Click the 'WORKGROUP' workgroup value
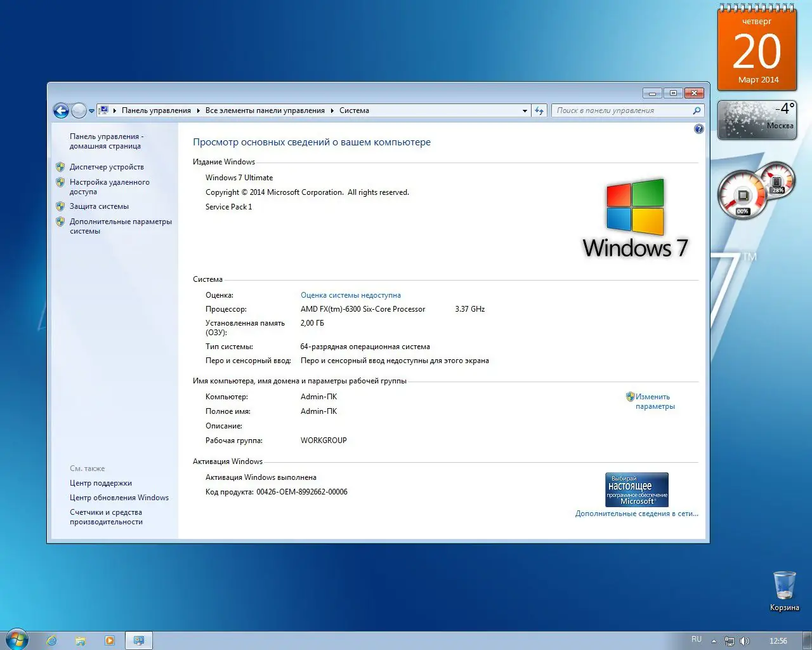The image size is (812, 650). 324,441
